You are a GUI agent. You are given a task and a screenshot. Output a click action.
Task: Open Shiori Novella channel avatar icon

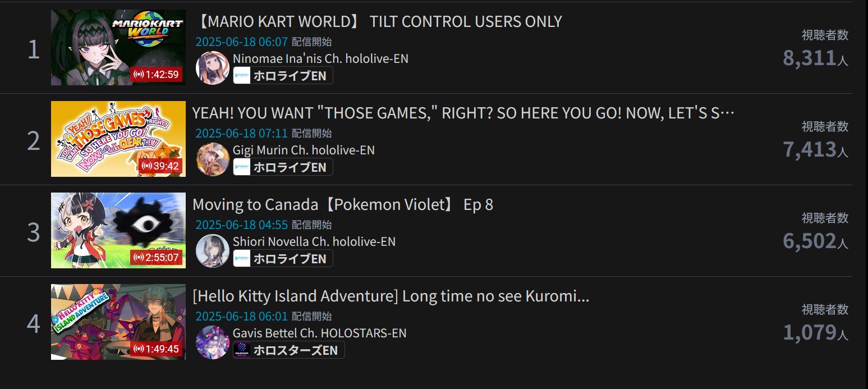[x=213, y=251]
